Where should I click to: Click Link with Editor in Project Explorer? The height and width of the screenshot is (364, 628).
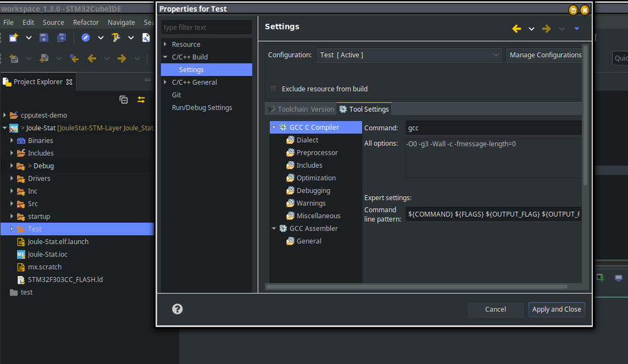[x=141, y=100]
